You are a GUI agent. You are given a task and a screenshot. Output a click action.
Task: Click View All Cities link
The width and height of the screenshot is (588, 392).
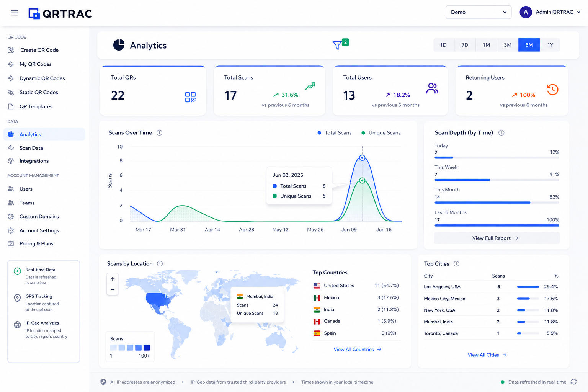[487, 355]
